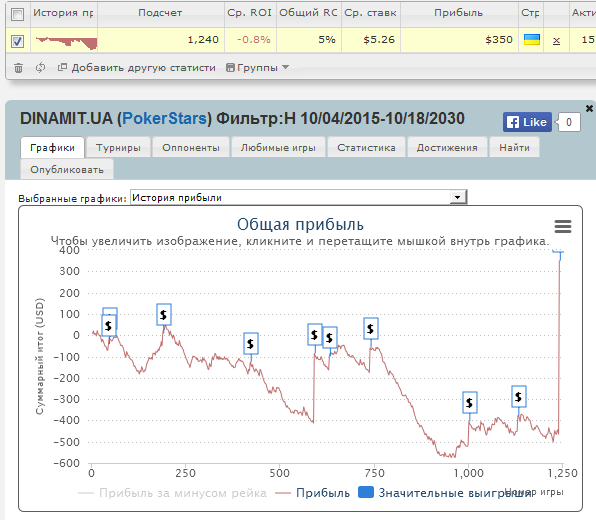596x520 pixels.
Task: Click the $ win marker near game 630
Action: (330, 337)
